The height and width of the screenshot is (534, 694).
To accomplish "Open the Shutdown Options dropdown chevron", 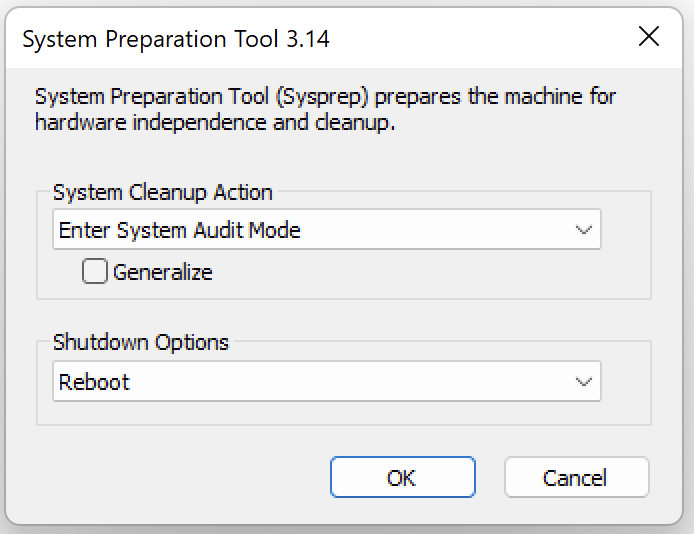I will tap(584, 382).
